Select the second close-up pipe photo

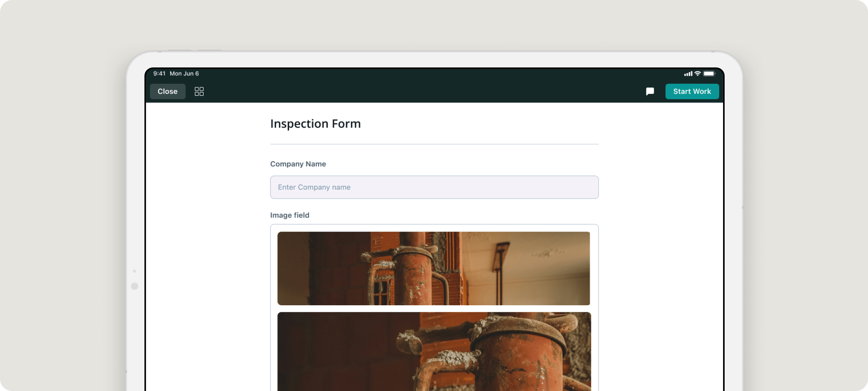coord(434,351)
